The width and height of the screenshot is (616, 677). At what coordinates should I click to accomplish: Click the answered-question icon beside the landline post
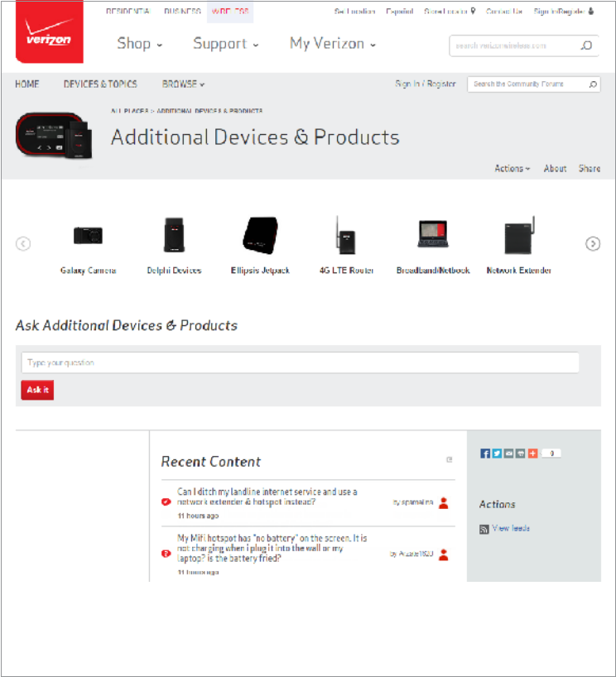[166, 502]
